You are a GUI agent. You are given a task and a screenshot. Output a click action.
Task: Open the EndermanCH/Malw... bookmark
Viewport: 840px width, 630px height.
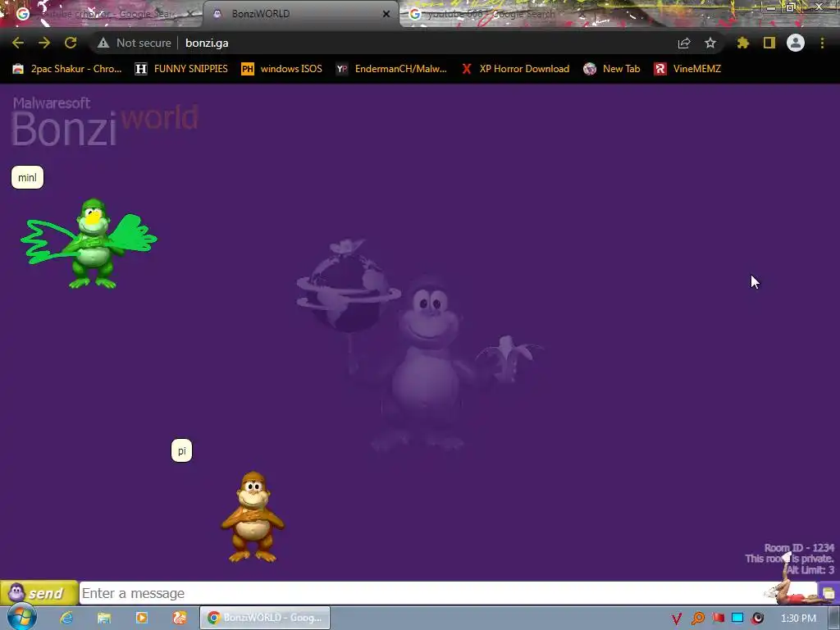[391, 69]
